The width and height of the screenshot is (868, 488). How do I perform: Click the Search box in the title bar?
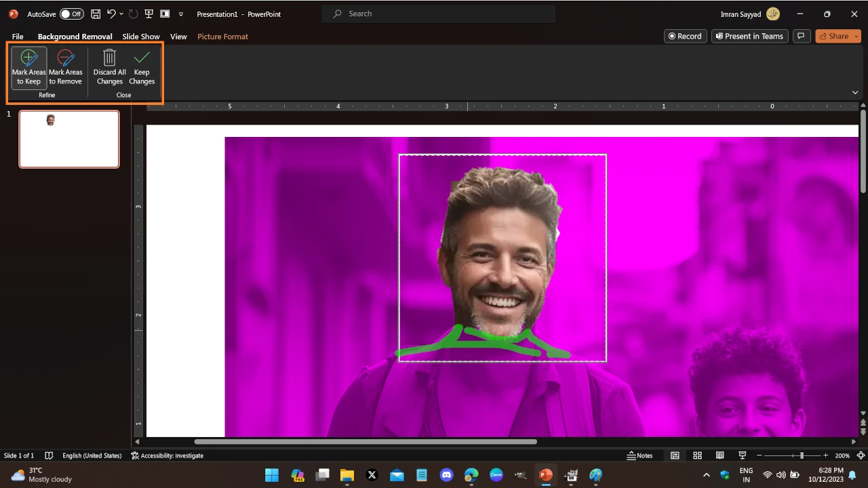[438, 14]
